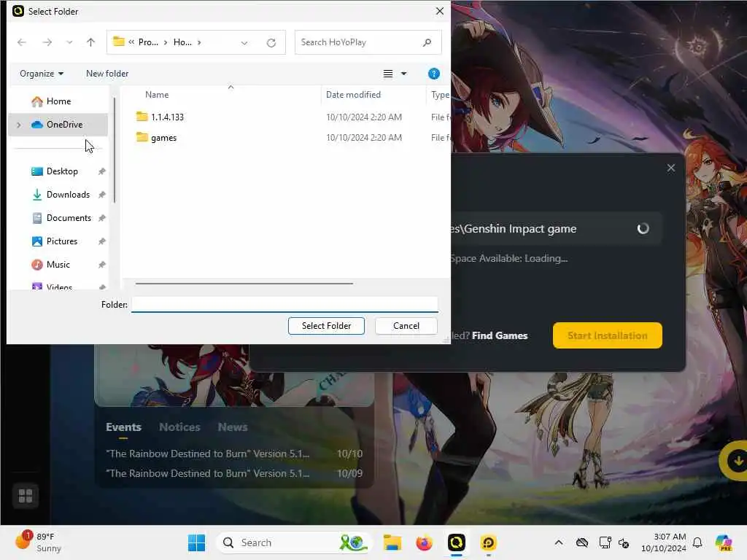Sort by Date modified column
Screen dimensions: 747x560
click(353, 95)
